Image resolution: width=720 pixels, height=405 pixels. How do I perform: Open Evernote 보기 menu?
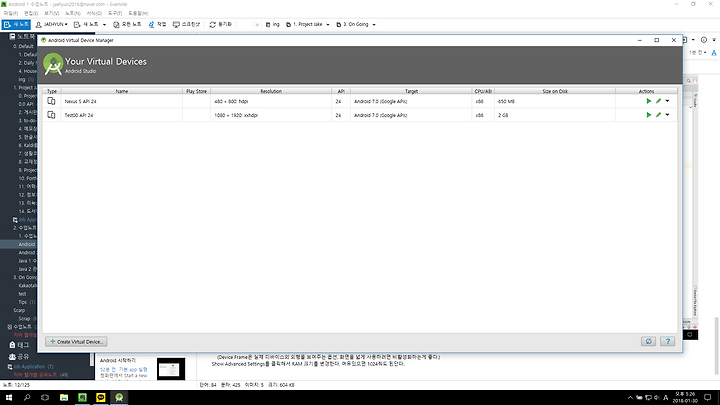point(51,13)
